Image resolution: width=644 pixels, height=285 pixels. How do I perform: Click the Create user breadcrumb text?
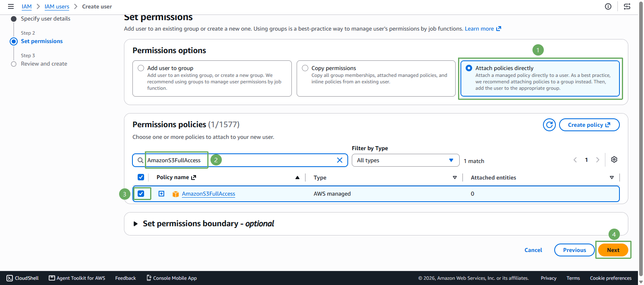(x=97, y=6)
